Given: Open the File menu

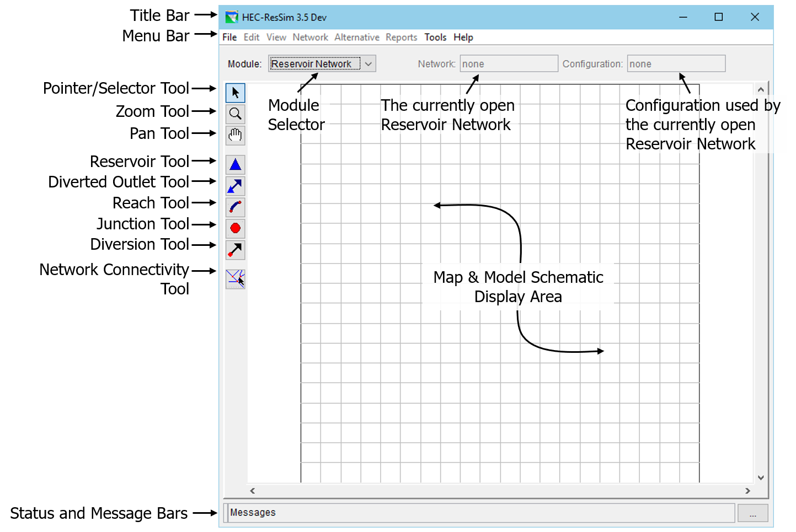Looking at the screenshot, I should (229, 37).
